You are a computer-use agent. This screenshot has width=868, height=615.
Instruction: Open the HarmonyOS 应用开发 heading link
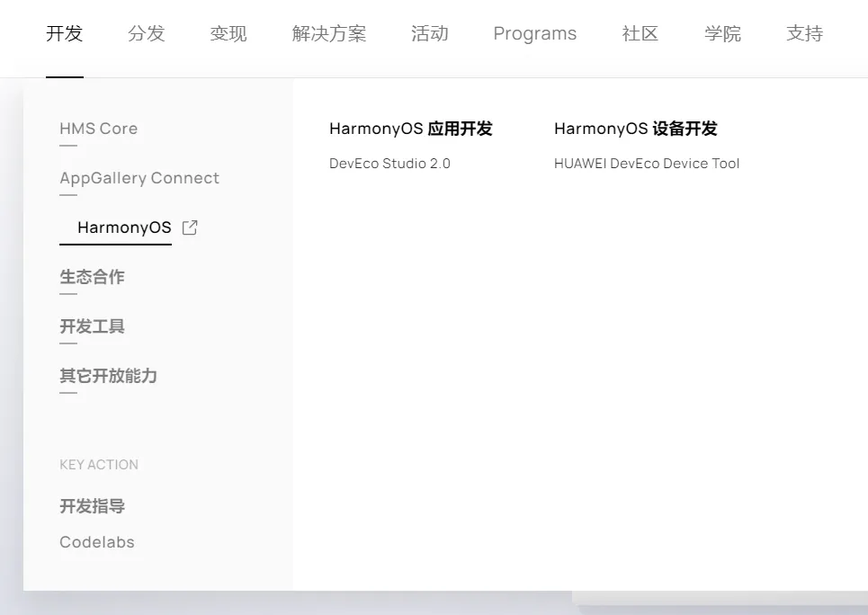411,129
